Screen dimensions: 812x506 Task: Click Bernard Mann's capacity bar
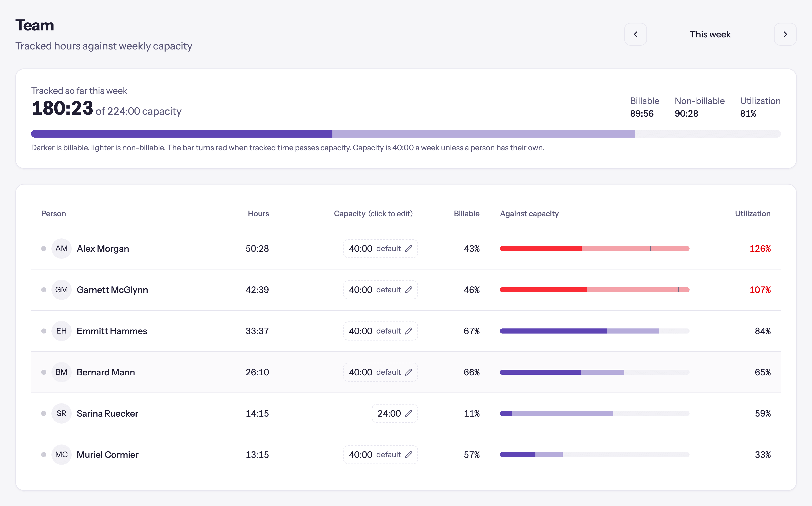tap(594, 372)
